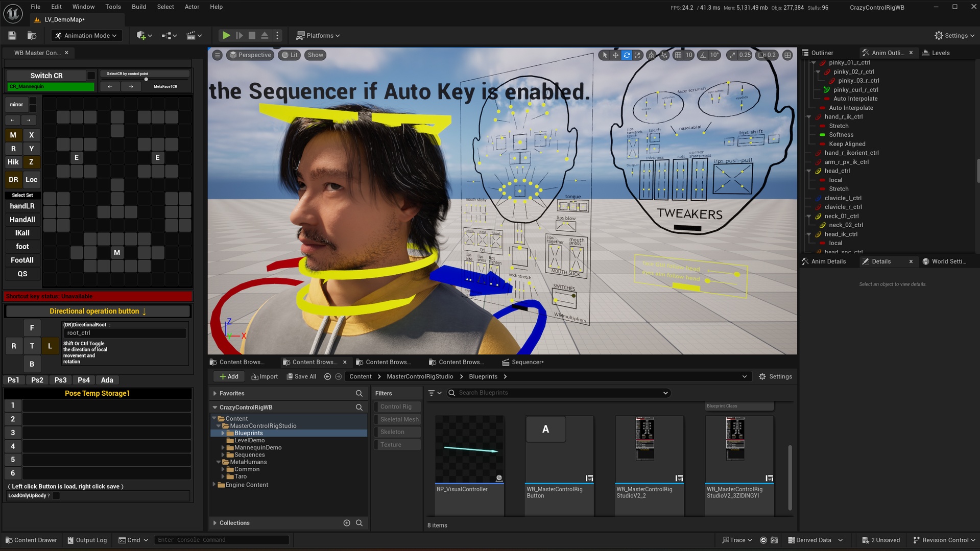Open camera speed 0.2 setting
The image size is (980, 551).
coord(767,55)
